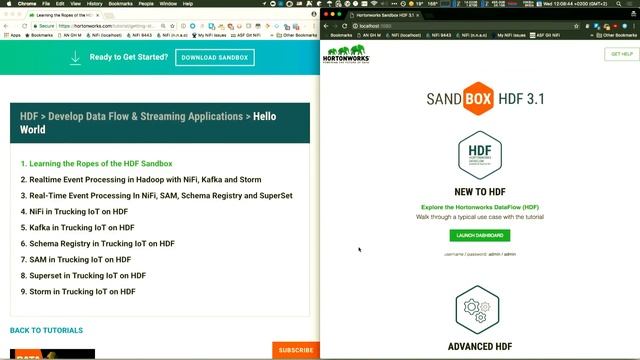This screenshot has width=640, height=360.
Task: Open the Apple menu
Action: point(9,4)
